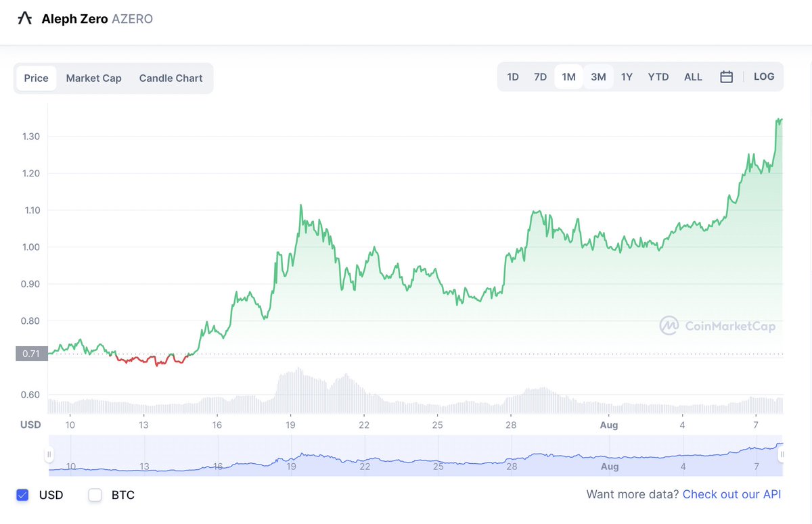Switch to the 3M time range
Screen dimensions: 812x524
[x=598, y=76]
